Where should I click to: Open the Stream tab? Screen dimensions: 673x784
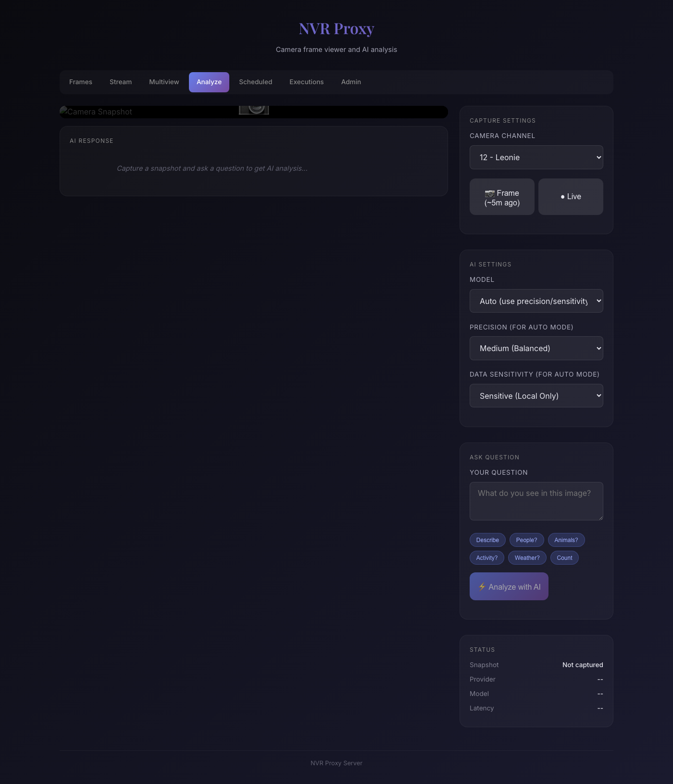(x=121, y=82)
